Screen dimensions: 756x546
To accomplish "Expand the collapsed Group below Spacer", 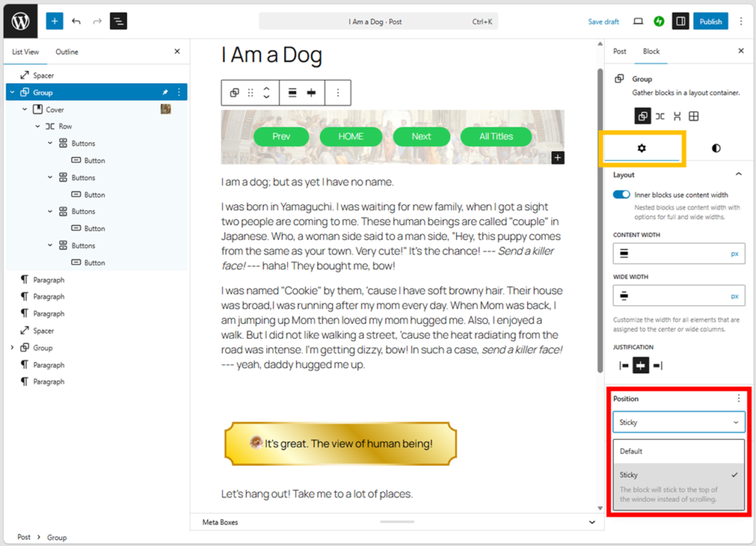I will click(x=12, y=348).
